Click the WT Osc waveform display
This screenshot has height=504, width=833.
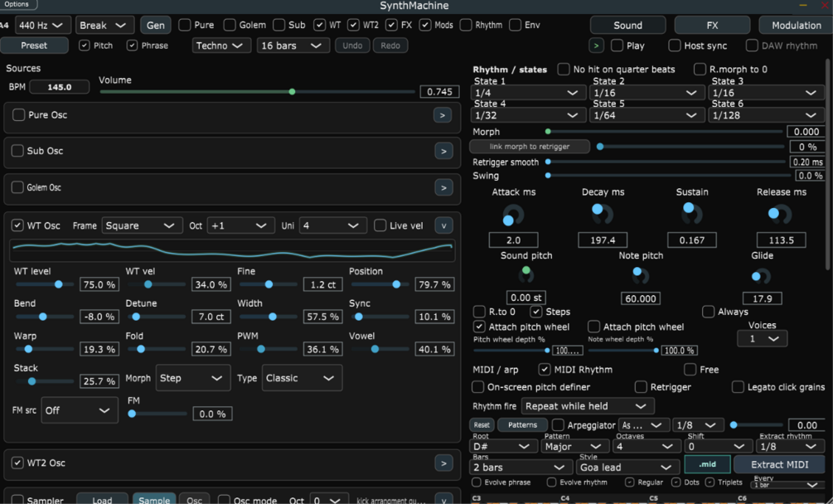tap(232, 250)
